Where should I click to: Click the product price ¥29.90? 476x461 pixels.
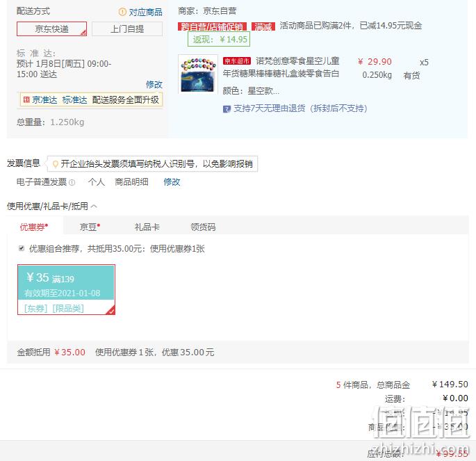coord(375,62)
